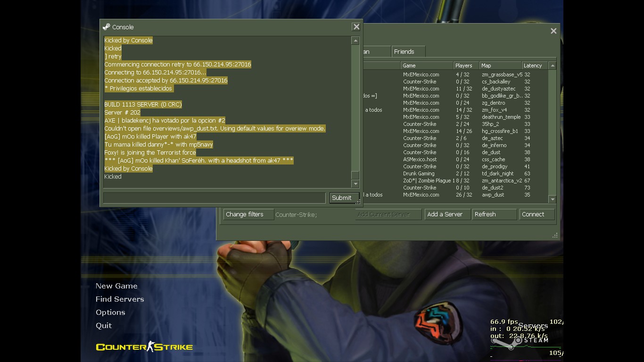Screen dimensions: 644x362
Task: Click the latency value 63
Action: (x=527, y=173)
